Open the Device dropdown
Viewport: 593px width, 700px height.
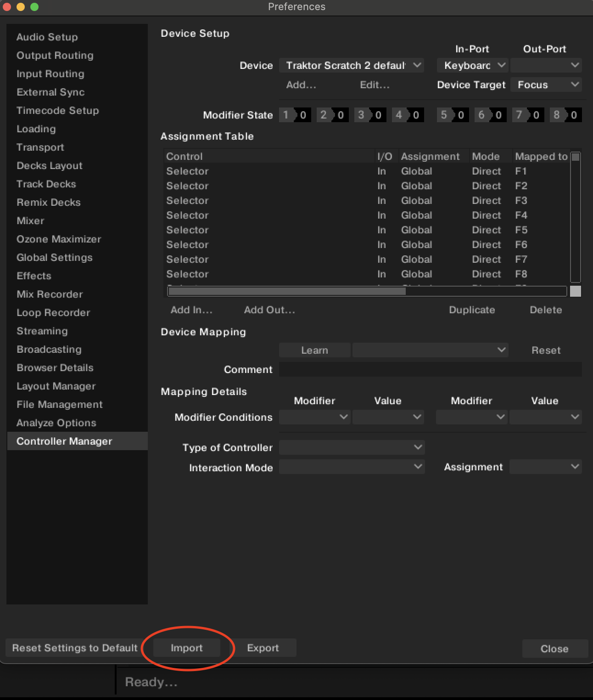(x=351, y=65)
